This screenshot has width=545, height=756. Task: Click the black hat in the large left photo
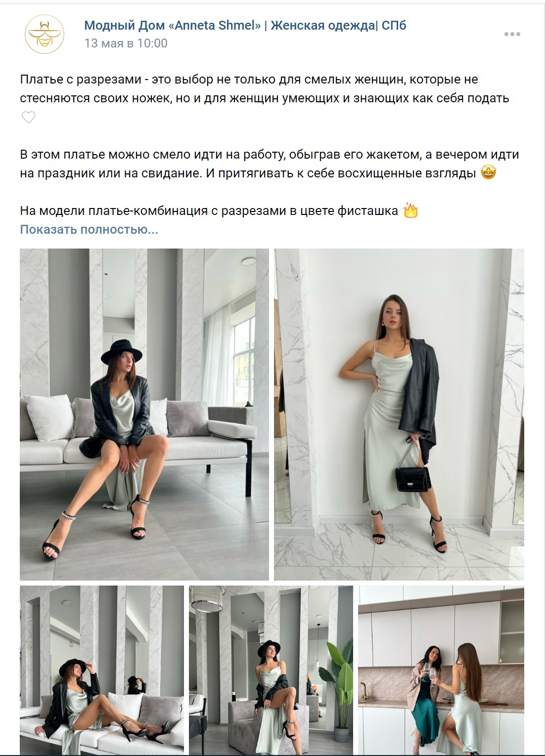(x=122, y=352)
